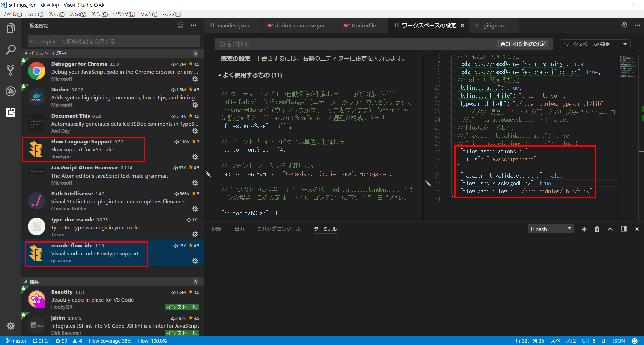Click the line and column indicator 行 32、列 35
Screen dimensions: 644x345
coord(530,341)
